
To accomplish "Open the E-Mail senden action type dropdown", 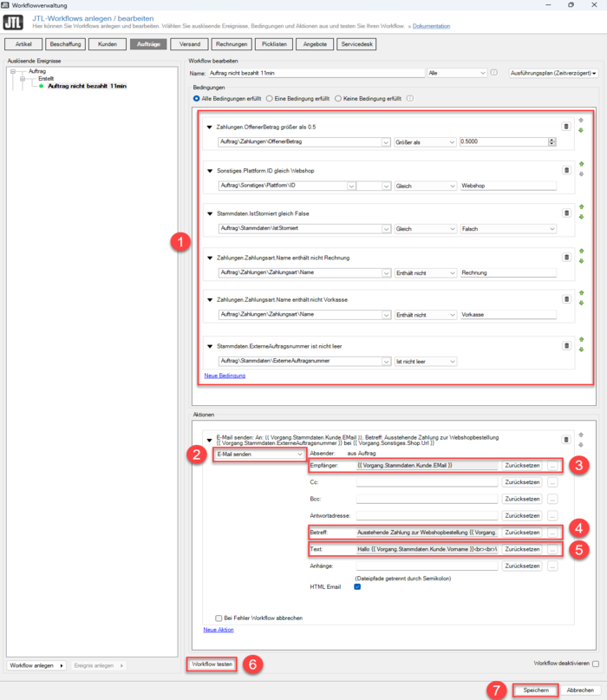I will point(259,454).
